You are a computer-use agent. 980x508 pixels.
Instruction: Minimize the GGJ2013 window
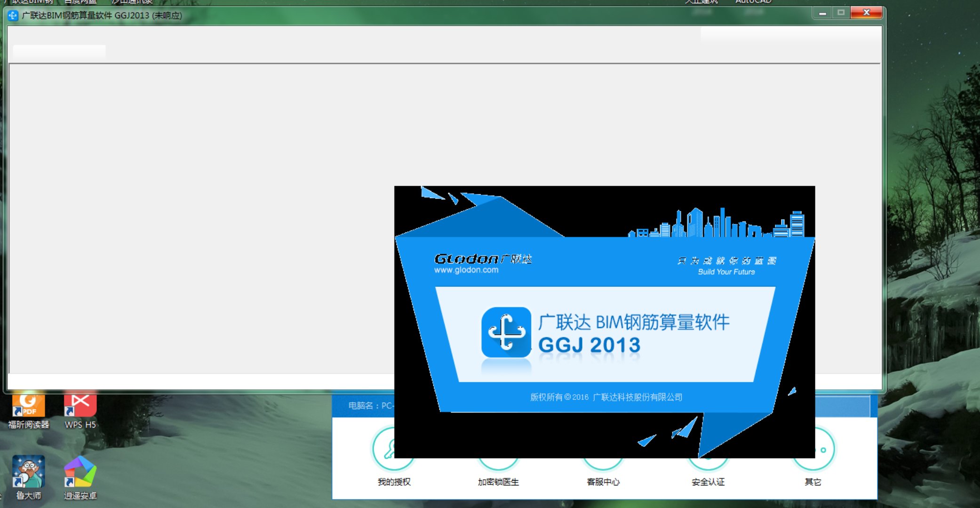tap(822, 13)
